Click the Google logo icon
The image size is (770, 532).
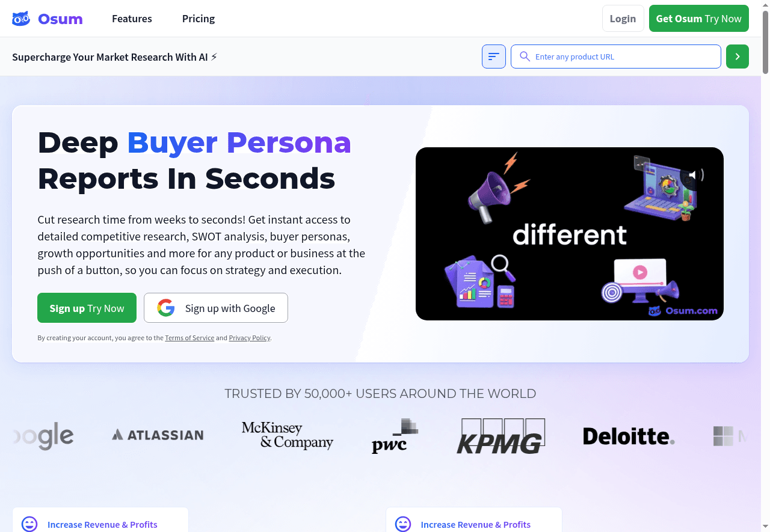(166, 308)
